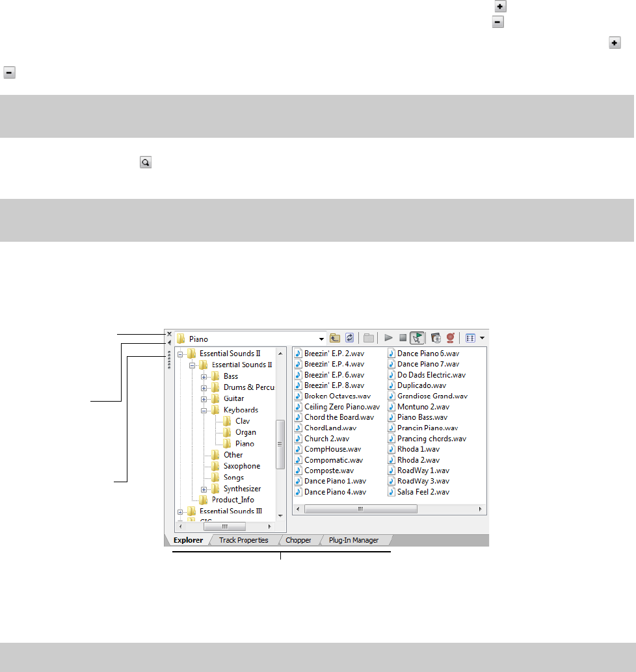Select file Montuno 2.wav
Viewport: 636px width, 672px height.
419,407
